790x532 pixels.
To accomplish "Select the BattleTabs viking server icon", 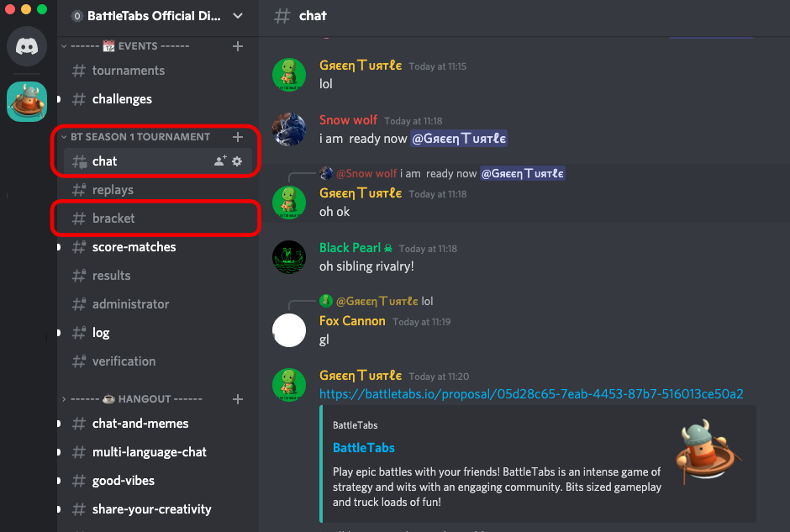I will click(x=27, y=102).
